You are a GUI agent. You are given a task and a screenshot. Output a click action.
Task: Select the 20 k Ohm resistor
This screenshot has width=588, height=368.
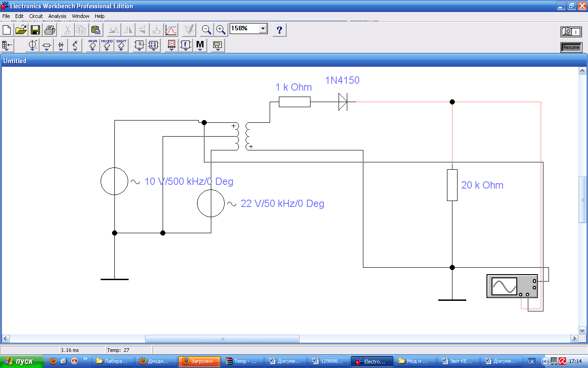click(452, 185)
